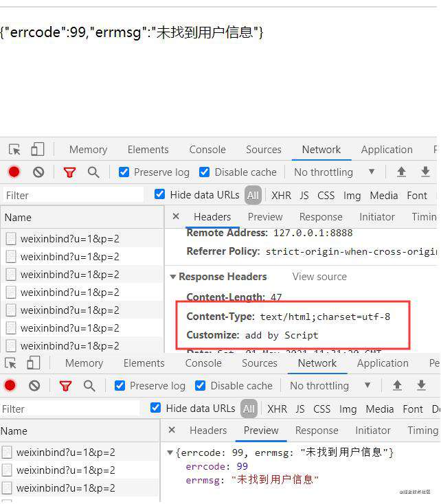Uncheck Preserve log in upper DevTools
The height and width of the screenshot is (504, 441).
click(124, 172)
